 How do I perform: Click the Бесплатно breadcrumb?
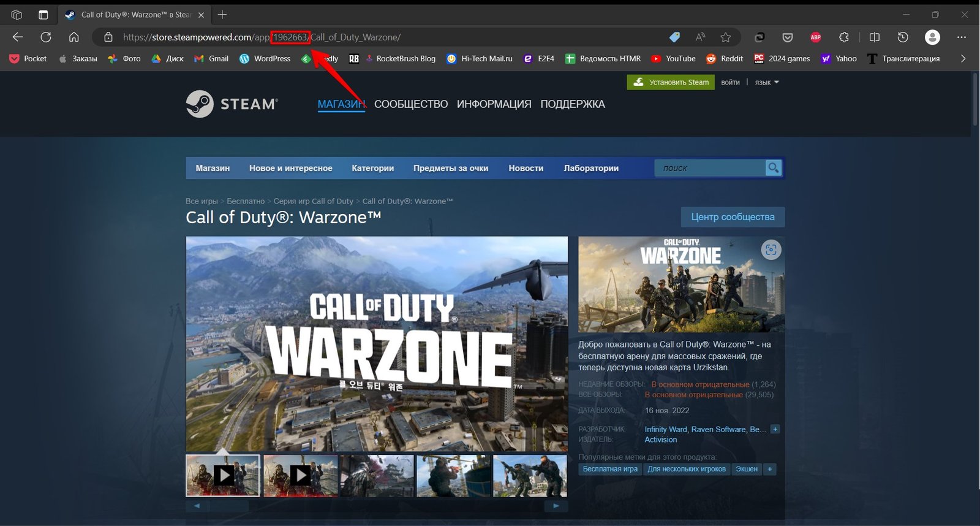point(246,201)
